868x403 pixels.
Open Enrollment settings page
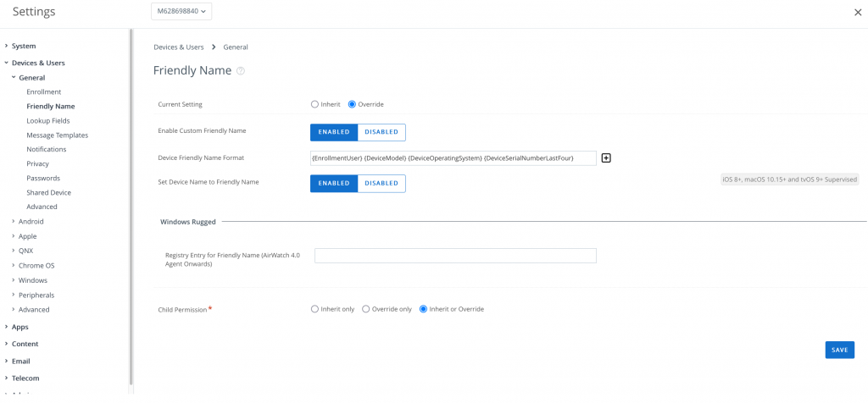[x=44, y=91]
